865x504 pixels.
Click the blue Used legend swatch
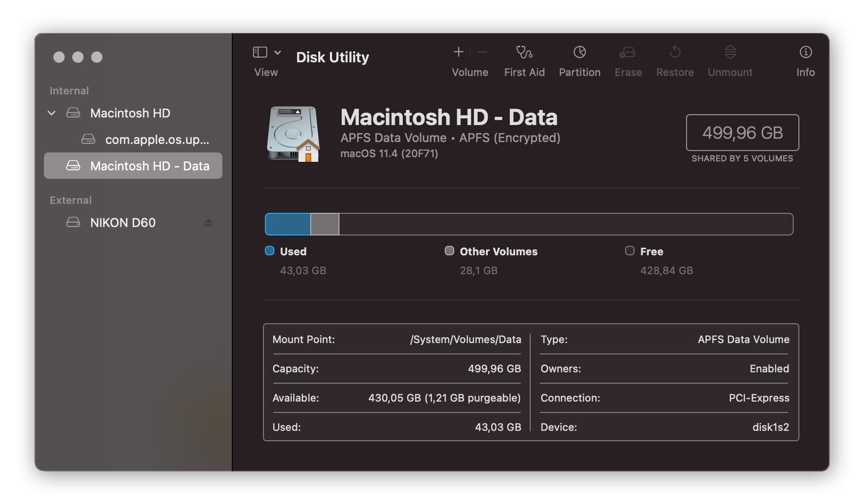[x=270, y=251]
